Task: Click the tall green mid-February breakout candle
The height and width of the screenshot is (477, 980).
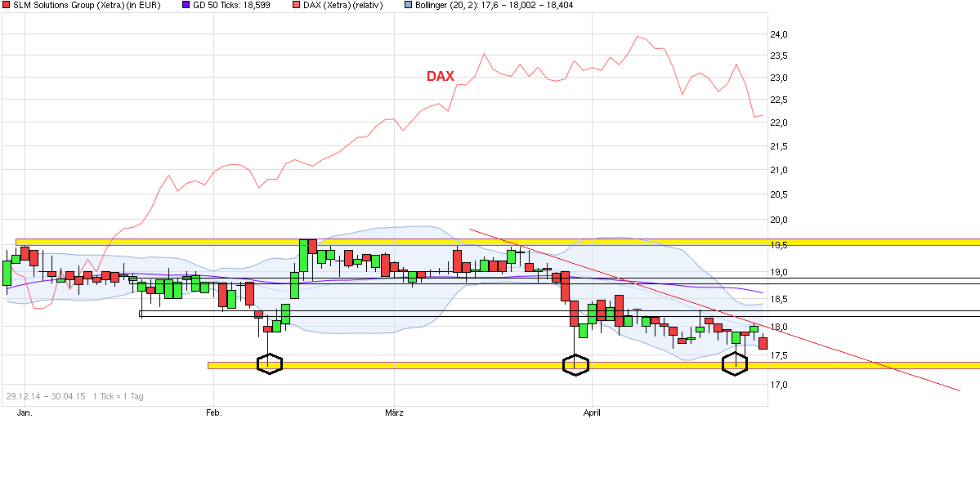Action: click(304, 256)
